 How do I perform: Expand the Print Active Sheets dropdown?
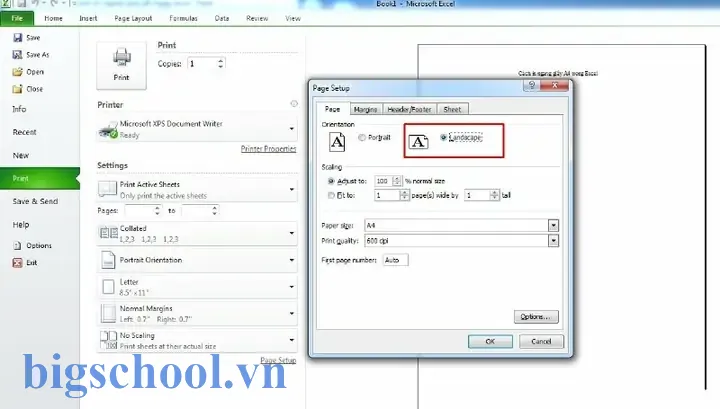[x=292, y=190]
